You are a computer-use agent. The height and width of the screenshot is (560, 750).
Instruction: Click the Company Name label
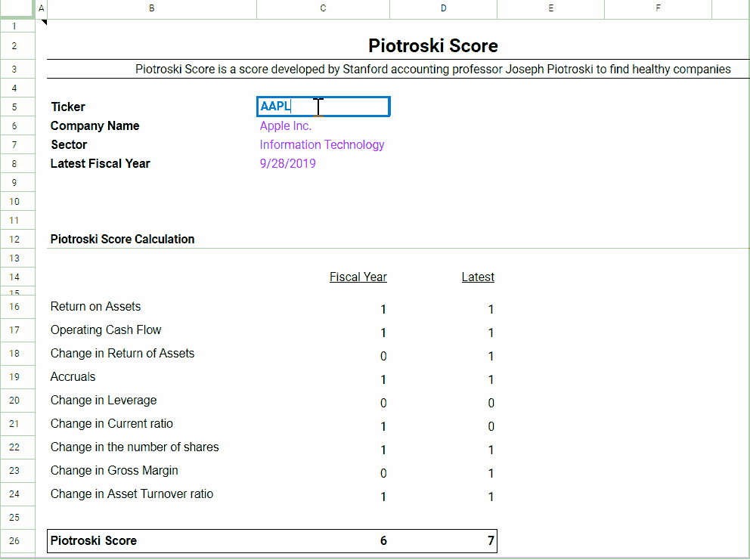[x=95, y=125]
